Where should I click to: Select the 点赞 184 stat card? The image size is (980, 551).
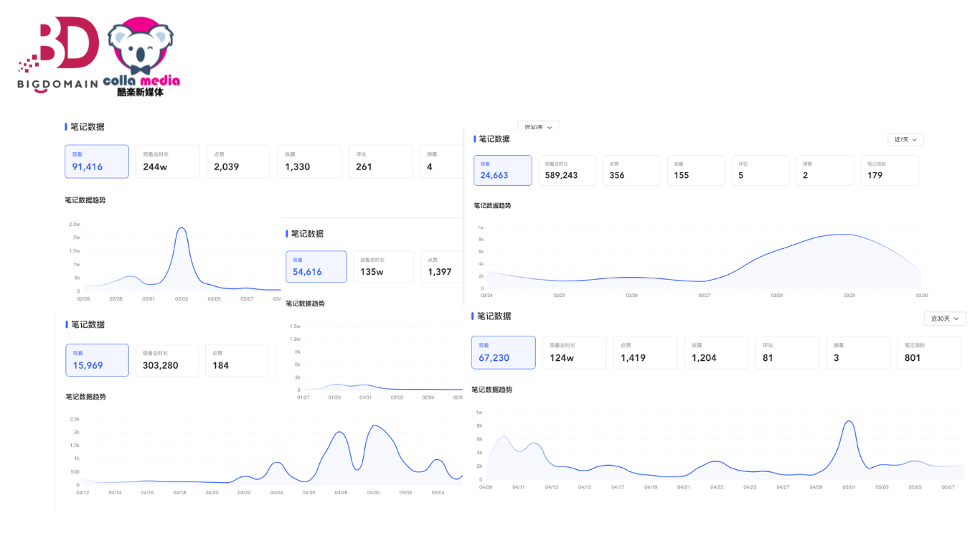point(237,360)
